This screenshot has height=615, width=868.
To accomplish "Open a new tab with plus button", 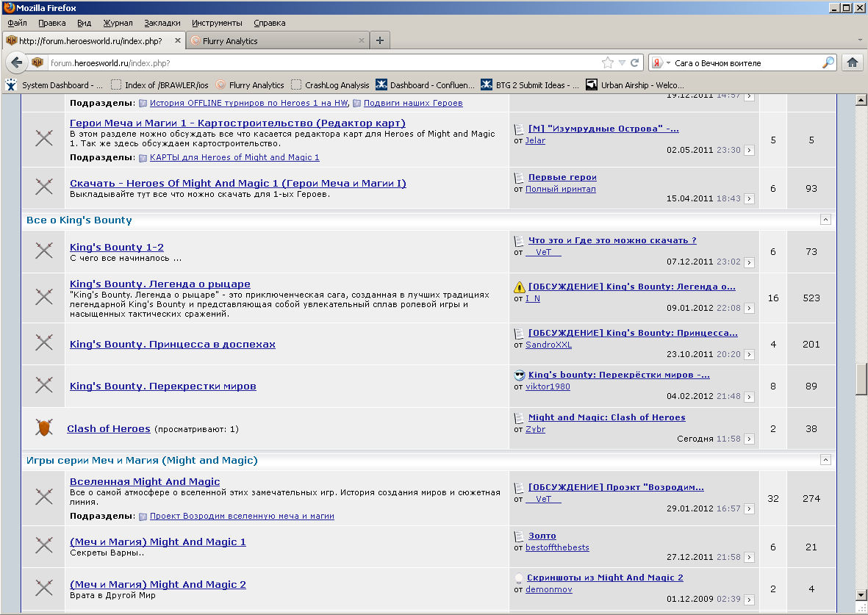I will click(x=380, y=40).
